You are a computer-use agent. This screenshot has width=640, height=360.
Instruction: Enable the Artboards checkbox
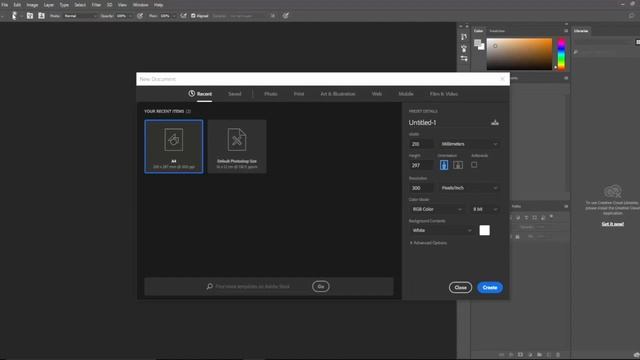[x=474, y=165]
